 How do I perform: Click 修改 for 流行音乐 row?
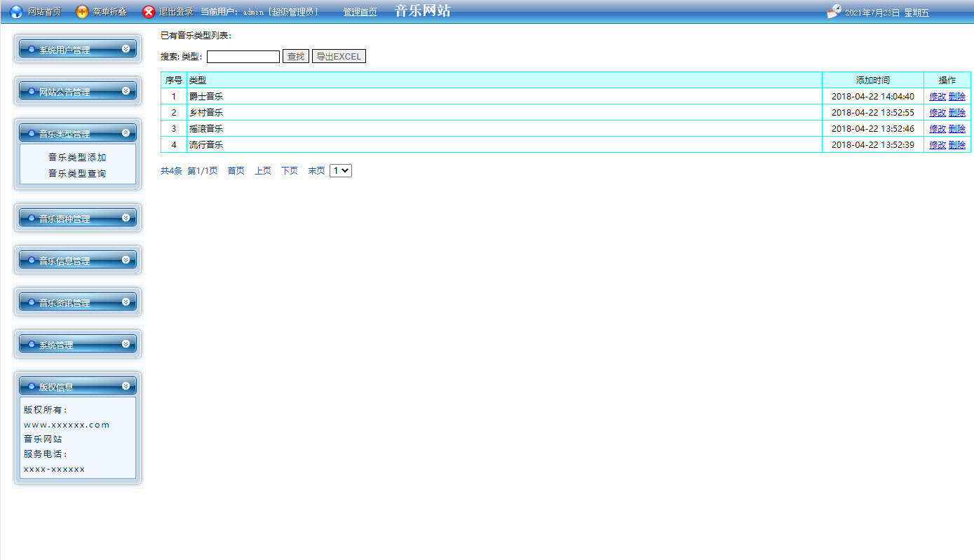click(938, 145)
